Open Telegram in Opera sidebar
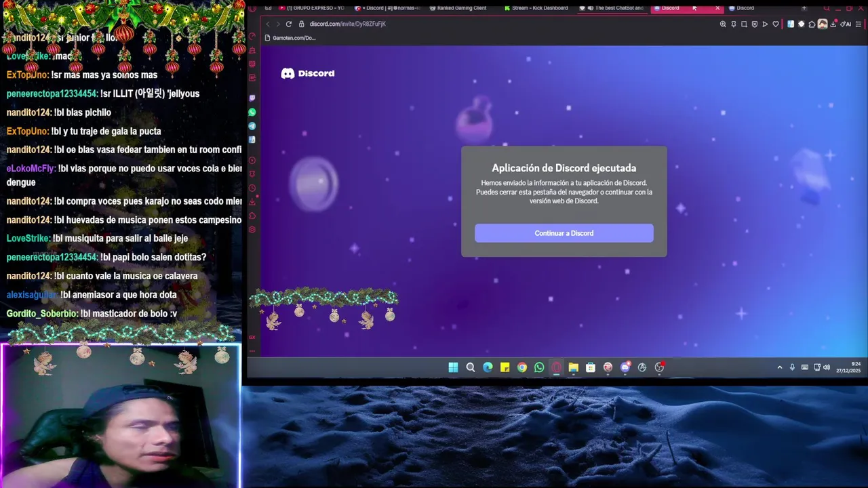This screenshot has width=868, height=488. click(x=252, y=126)
